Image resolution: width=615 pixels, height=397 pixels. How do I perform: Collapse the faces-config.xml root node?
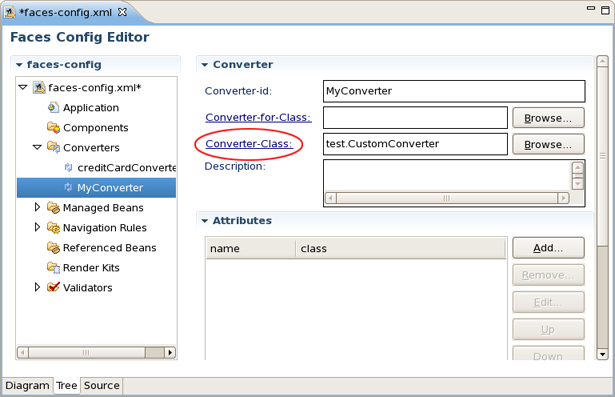[23, 87]
